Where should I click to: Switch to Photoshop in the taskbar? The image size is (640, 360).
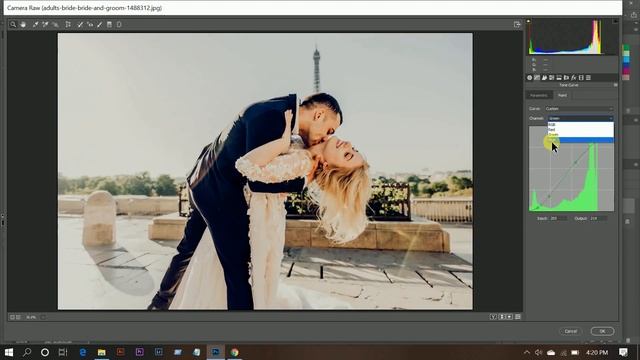tap(216, 352)
